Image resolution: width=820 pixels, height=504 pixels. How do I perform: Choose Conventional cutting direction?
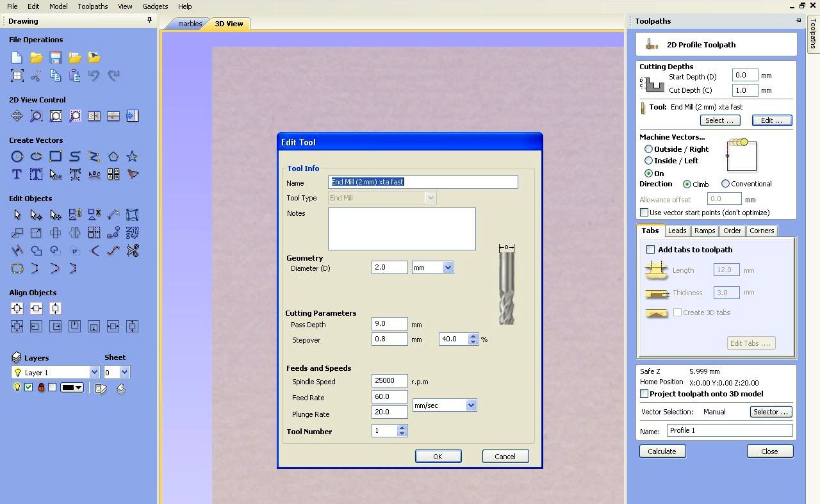(x=725, y=184)
